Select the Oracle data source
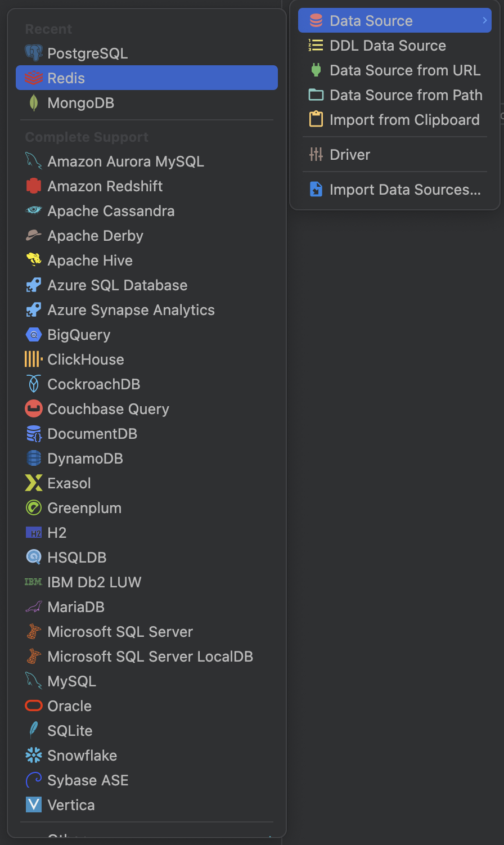 point(147,706)
